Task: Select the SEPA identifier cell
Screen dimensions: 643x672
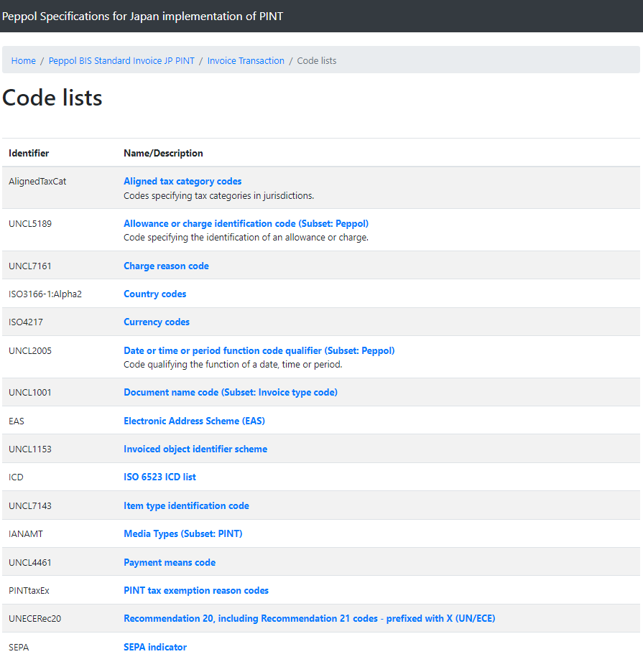Action: 19,647
